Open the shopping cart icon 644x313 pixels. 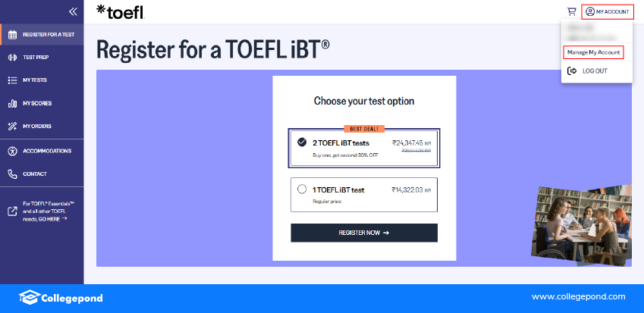(571, 11)
